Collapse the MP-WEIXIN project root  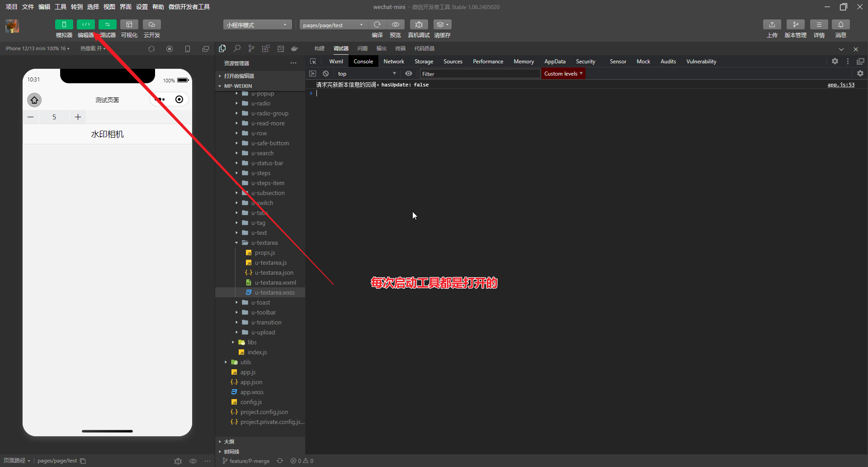260,86
